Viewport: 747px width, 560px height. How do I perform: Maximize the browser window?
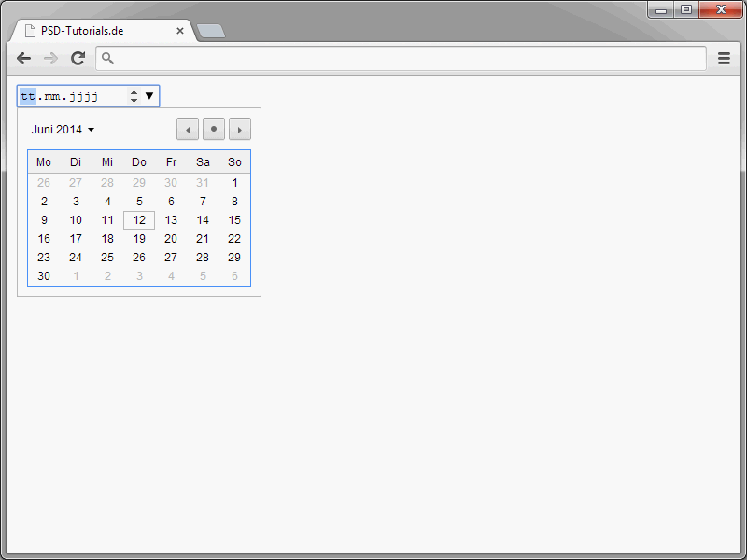686,9
